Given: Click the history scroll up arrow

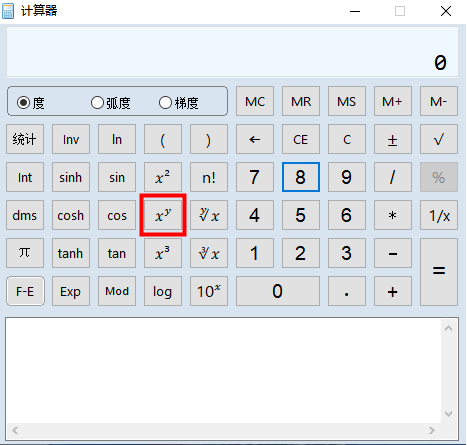Looking at the screenshot, I should click(x=449, y=328).
